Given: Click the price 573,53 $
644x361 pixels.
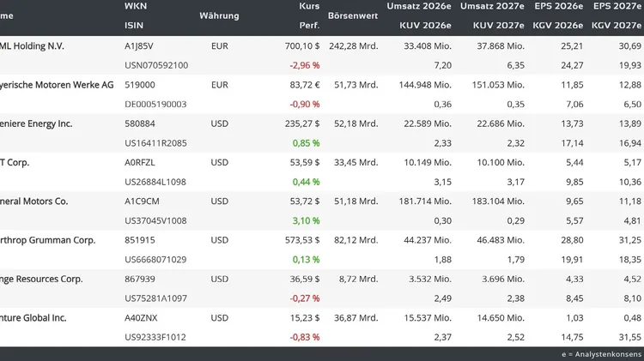Looking at the screenshot, I should click(302, 240).
